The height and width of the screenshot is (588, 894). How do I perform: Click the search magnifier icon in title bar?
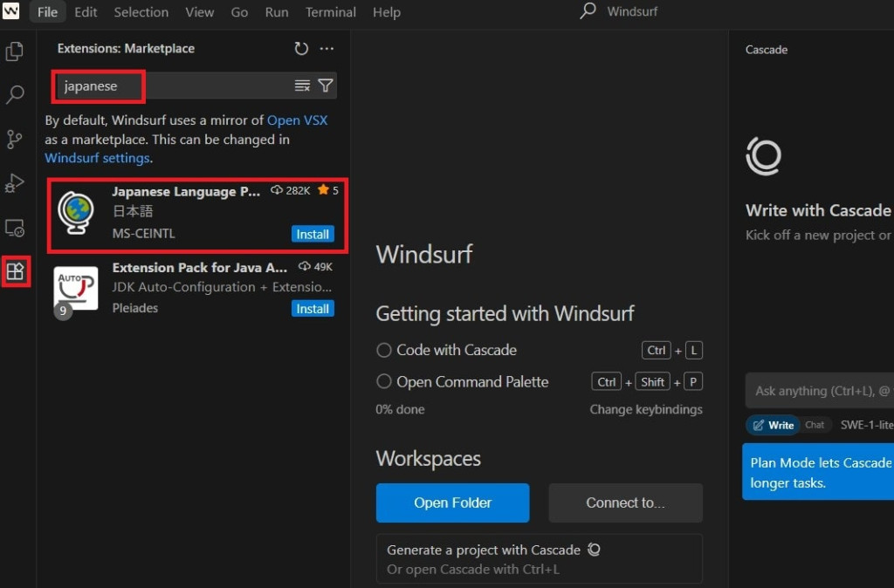(588, 10)
